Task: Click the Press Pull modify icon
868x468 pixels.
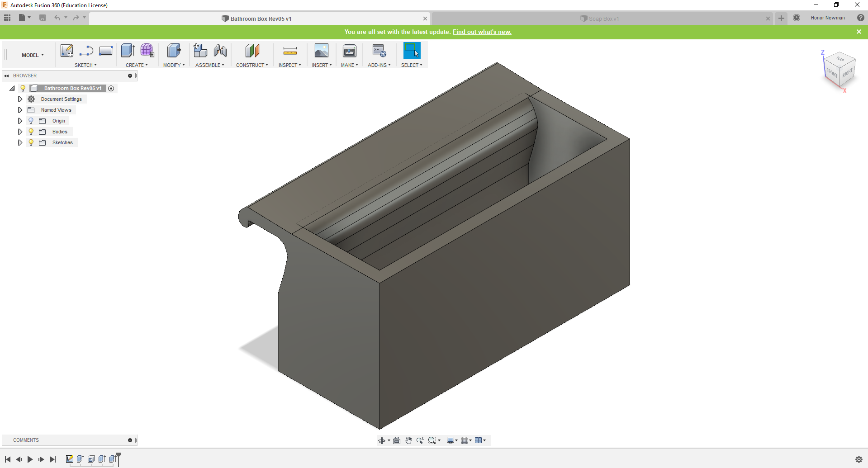Action: tap(174, 51)
